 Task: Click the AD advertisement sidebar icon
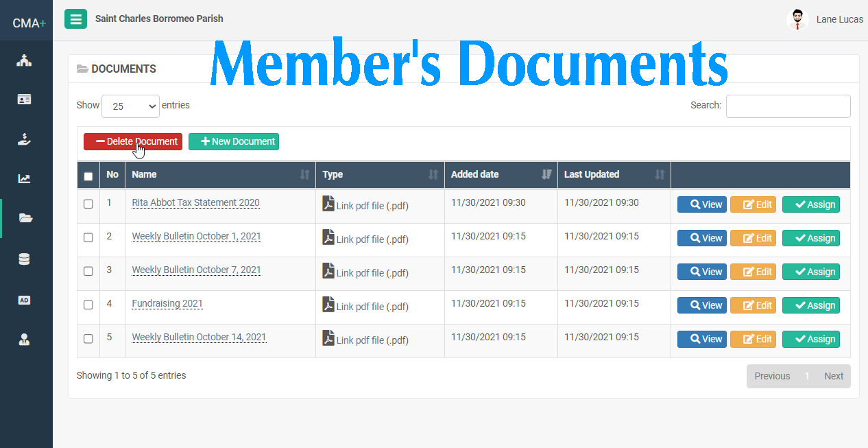click(25, 300)
